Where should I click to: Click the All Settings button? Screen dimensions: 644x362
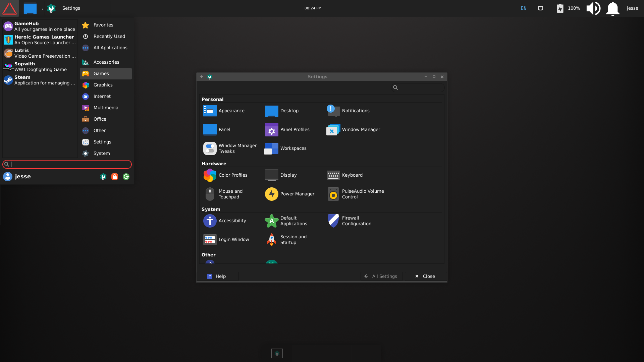(381, 276)
